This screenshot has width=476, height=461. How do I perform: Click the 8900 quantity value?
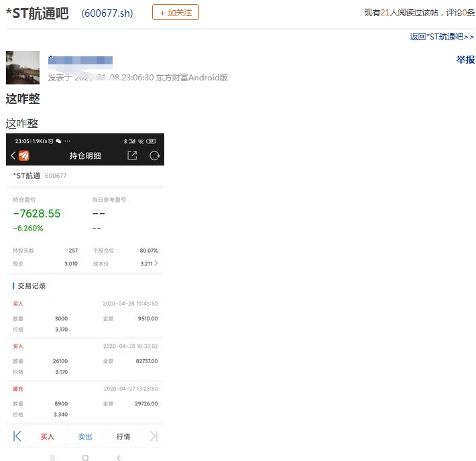(61, 403)
